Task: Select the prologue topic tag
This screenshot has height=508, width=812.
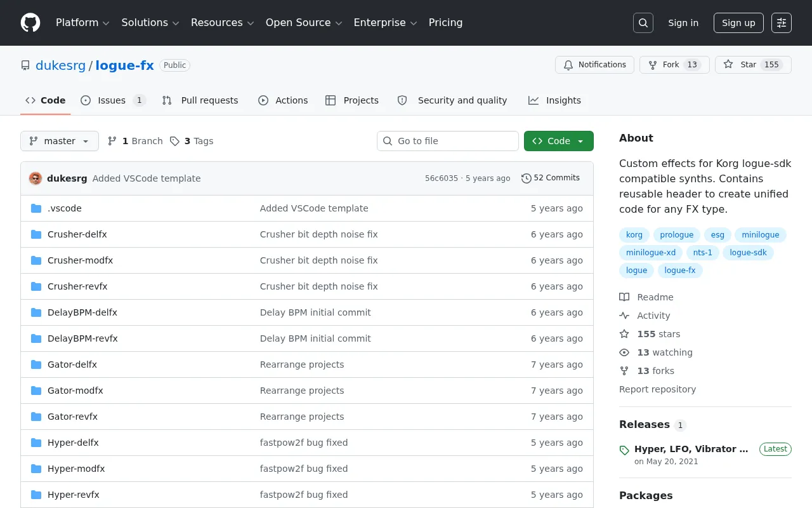Action: [x=677, y=235]
